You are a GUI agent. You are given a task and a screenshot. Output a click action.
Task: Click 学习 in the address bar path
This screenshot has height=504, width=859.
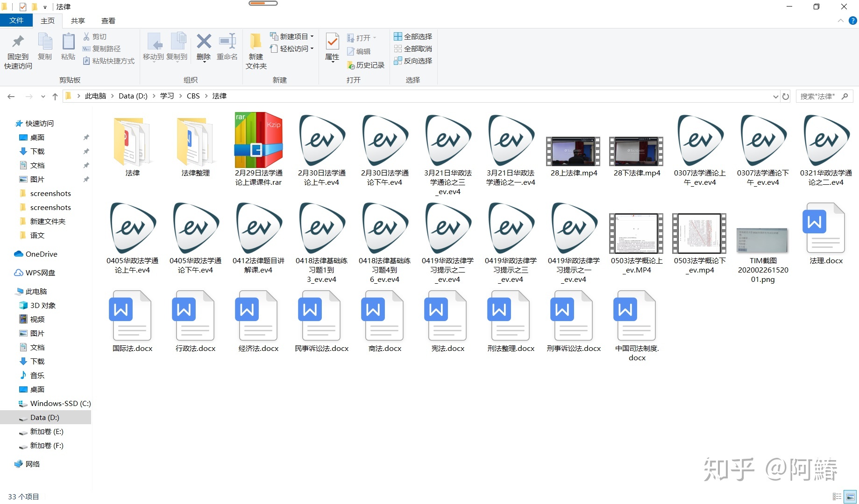pos(167,96)
